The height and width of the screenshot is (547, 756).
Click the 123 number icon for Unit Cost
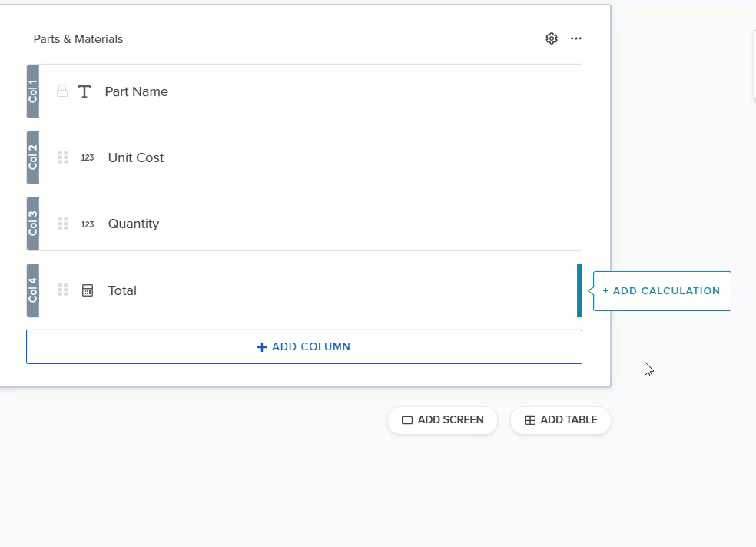coord(88,157)
